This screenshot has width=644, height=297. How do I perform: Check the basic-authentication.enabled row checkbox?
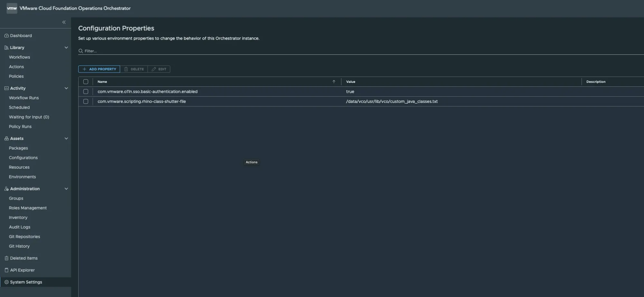coord(86,92)
